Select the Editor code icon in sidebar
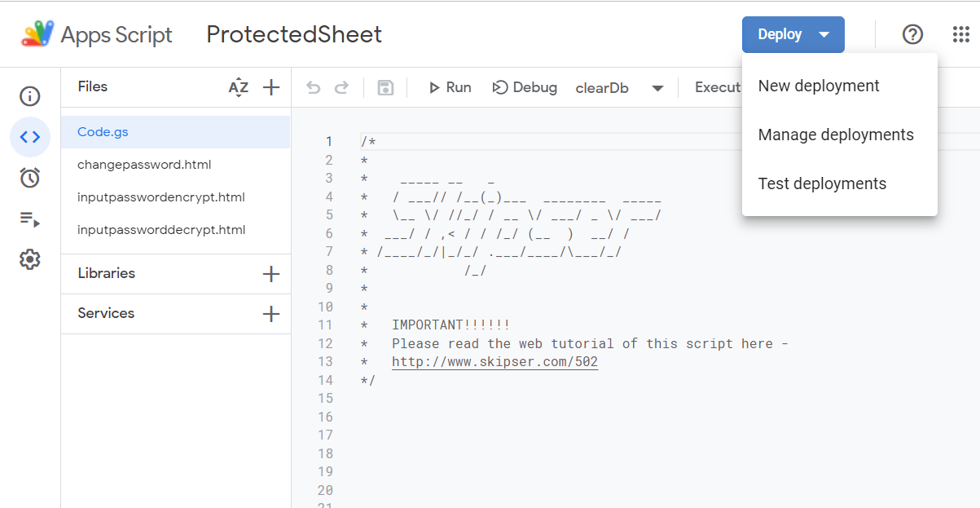 [30, 137]
